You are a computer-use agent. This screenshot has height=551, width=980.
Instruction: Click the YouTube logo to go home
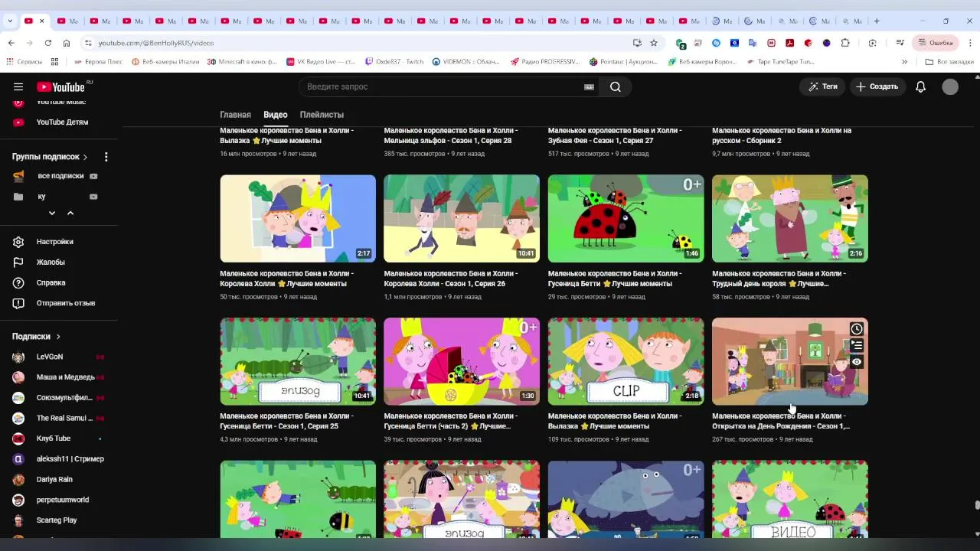click(61, 86)
